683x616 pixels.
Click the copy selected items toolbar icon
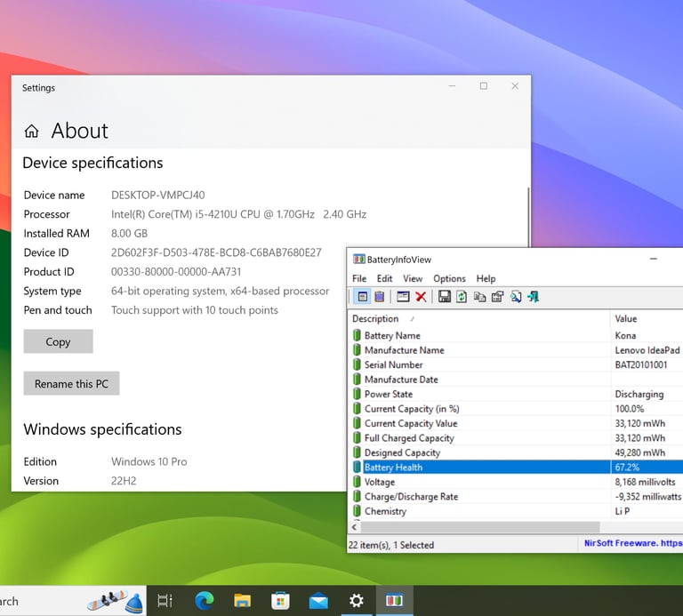(x=479, y=297)
